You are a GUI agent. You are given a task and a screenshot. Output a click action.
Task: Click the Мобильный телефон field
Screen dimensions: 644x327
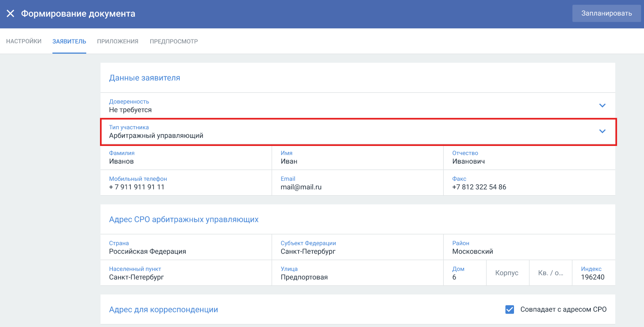(185, 187)
